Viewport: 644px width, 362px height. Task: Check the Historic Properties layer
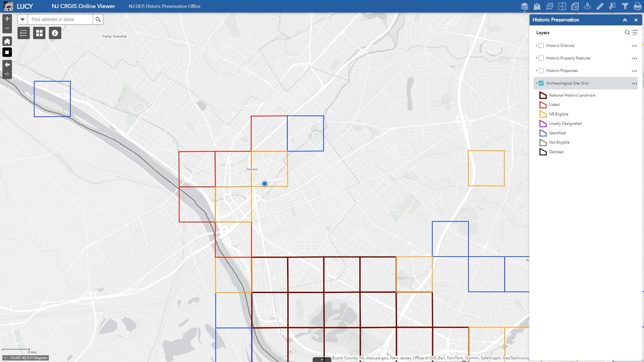[x=541, y=71]
